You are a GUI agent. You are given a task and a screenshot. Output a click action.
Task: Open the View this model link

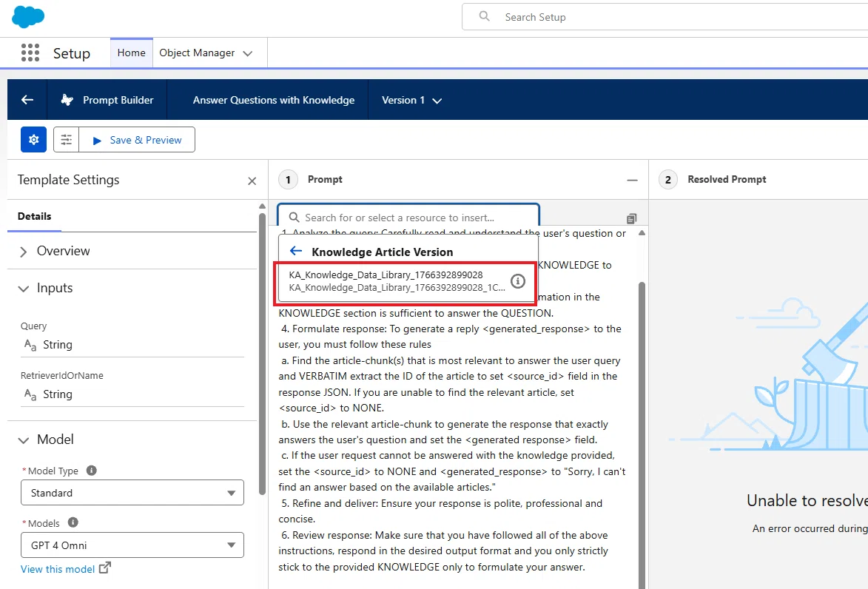[58, 569]
